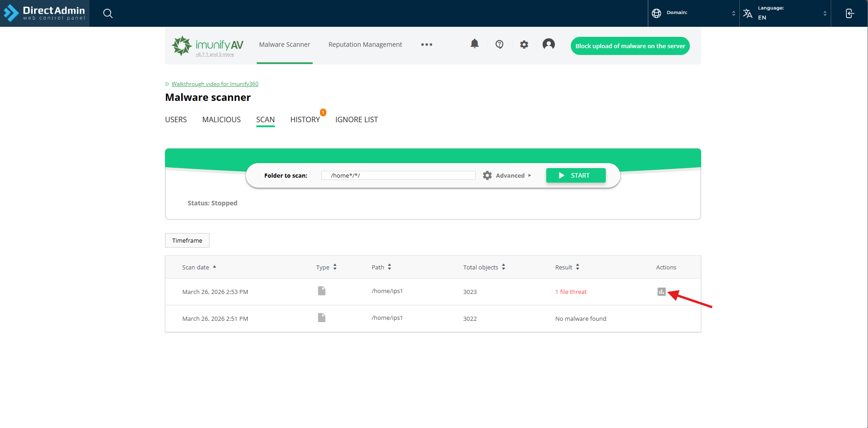Screen dimensions: 868x428
Task: Click the user profile avatar icon
Action: pyautogui.click(x=549, y=44)
